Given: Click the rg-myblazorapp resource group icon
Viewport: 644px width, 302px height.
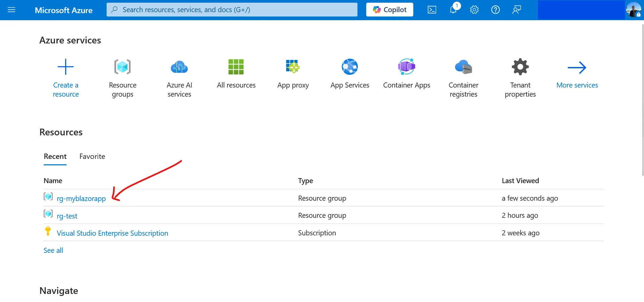Looking at the screenshot, I should click(48, 196).
